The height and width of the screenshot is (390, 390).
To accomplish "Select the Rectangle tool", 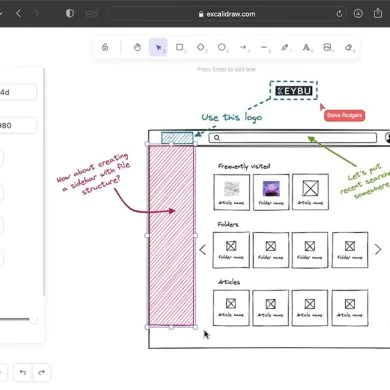I will coord(180,47).
